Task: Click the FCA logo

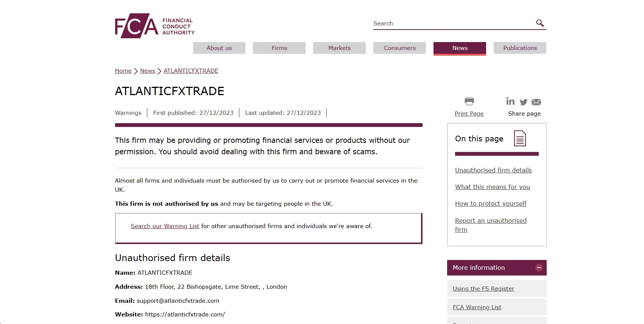Action: click(155, 26)
